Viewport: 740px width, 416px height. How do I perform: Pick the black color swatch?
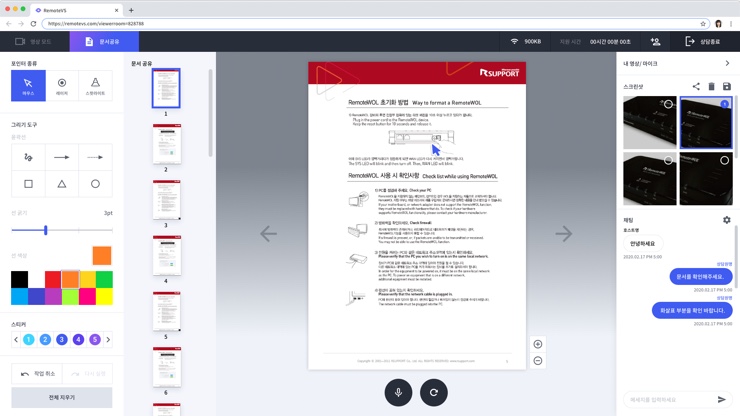19,279
